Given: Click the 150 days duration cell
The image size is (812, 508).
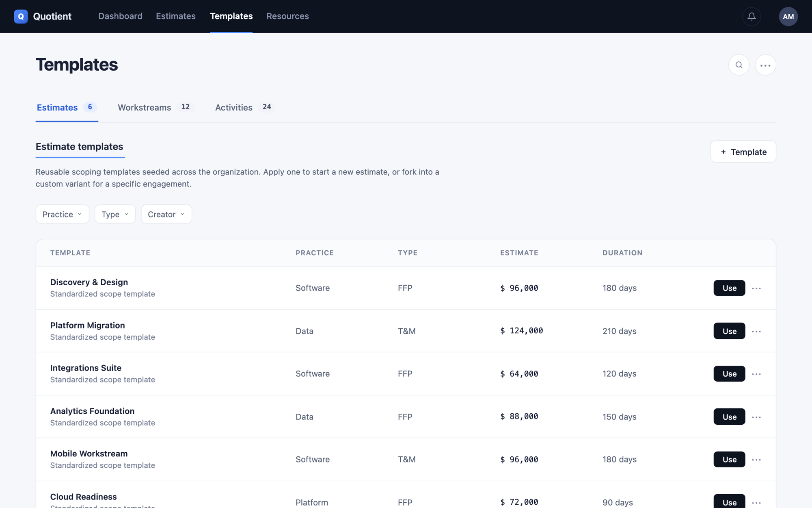Looking at the screenshot, I should coord(619,417).
